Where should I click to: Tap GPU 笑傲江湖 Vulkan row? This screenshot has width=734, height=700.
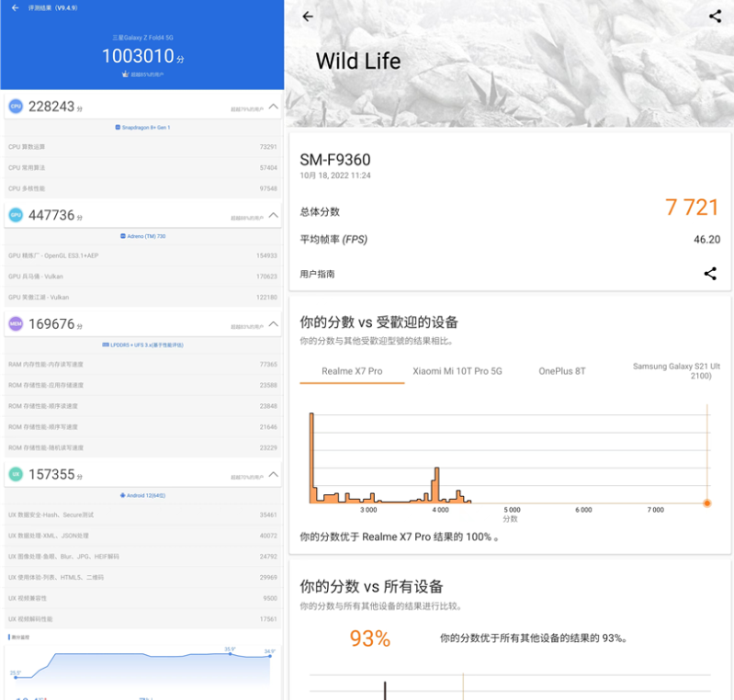click(142, 297)
